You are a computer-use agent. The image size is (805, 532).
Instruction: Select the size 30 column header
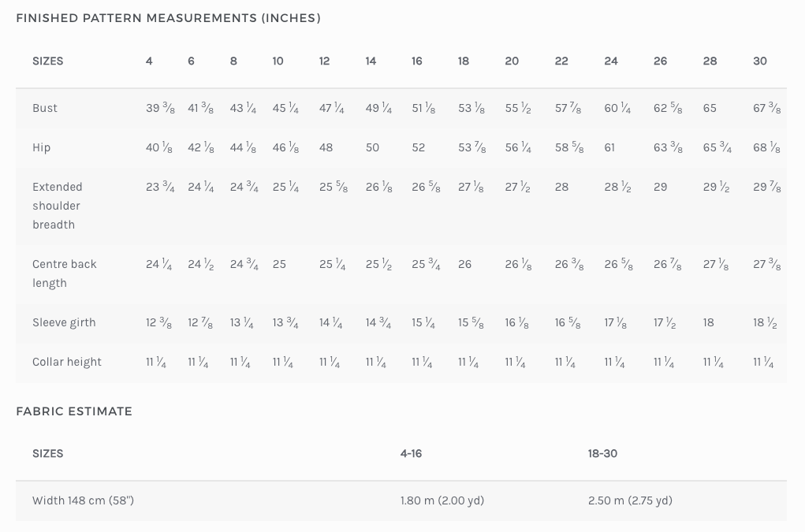(760, 61)
